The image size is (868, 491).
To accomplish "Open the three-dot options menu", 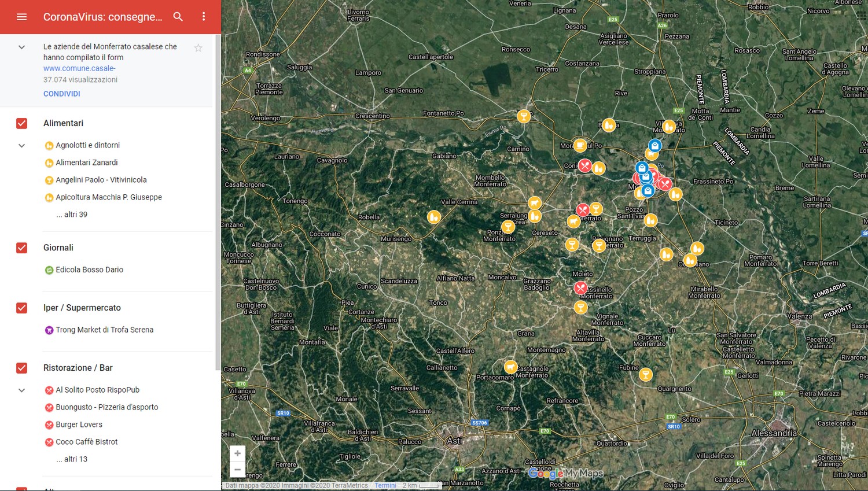I will (x=204, y=17).
